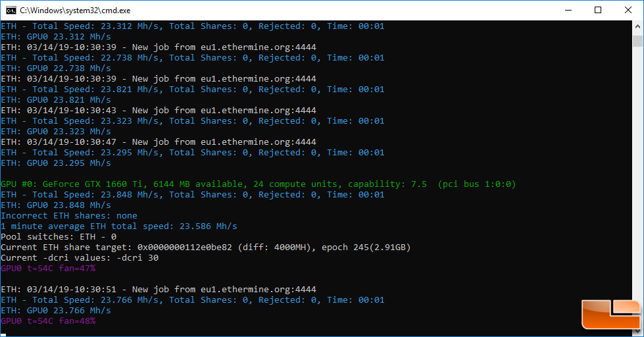The image size is (644, 337).
Task: Click the purple GPU0 t=54C fan=47% line
Action: (x=48, y=269)
